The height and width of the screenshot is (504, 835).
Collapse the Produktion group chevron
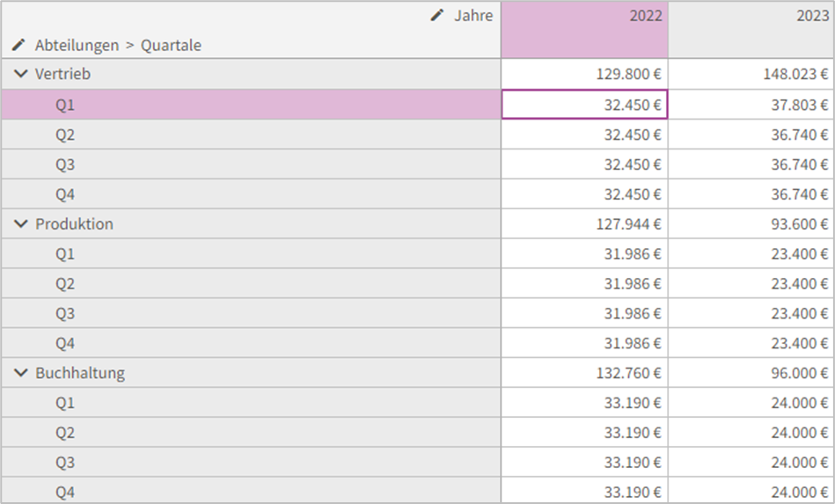[21, 224]
